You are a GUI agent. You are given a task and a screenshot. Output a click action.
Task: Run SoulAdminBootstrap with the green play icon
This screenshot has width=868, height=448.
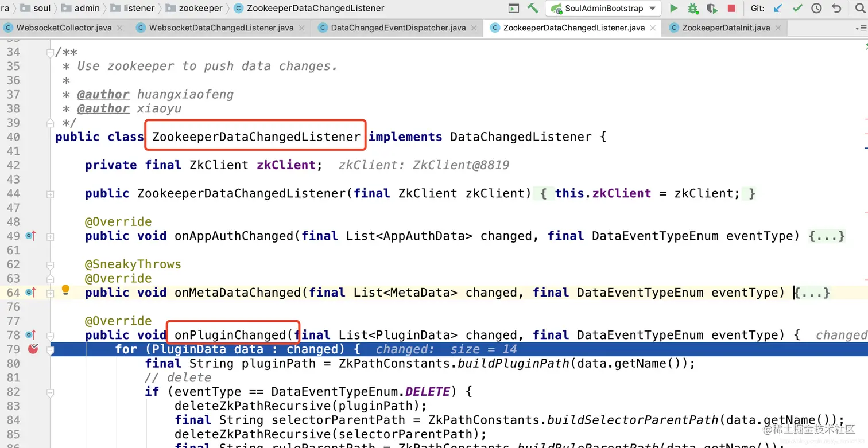(674, 8)
